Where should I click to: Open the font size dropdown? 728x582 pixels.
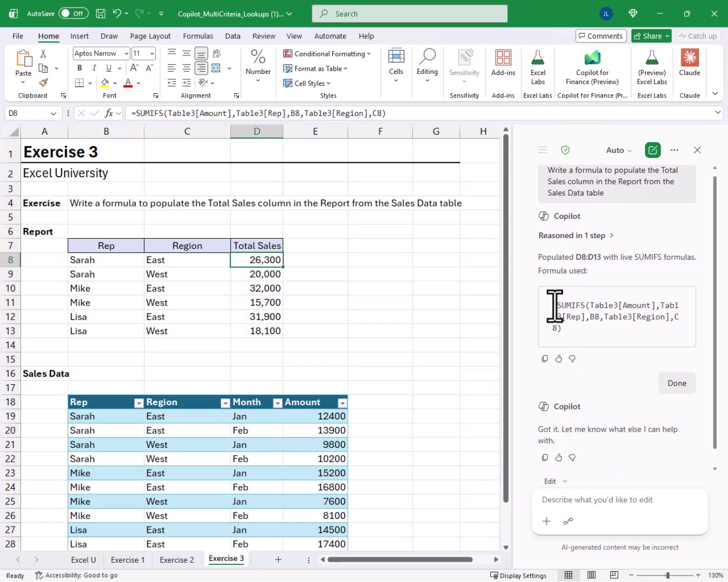pos(152,53)
